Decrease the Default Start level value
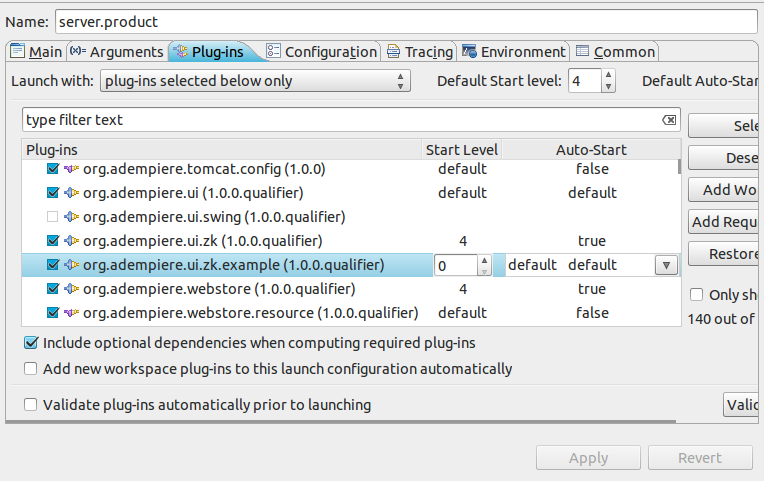 click(608, 87)
